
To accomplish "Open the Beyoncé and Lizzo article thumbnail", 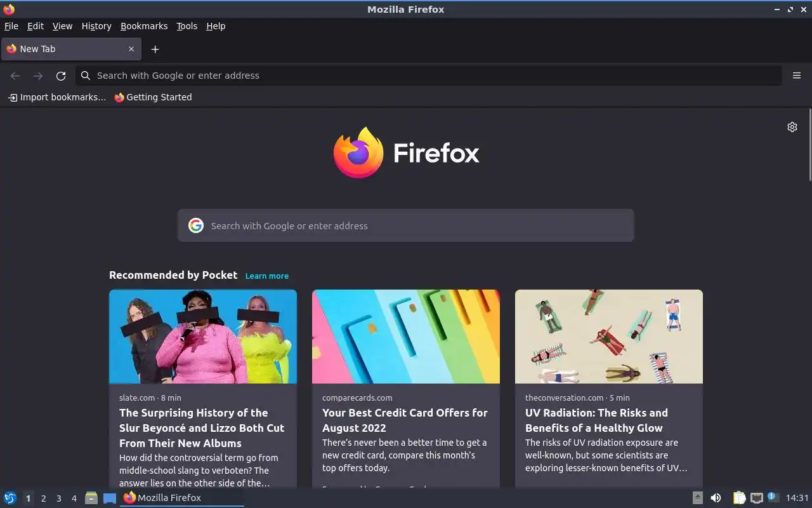I will (203, 337).
